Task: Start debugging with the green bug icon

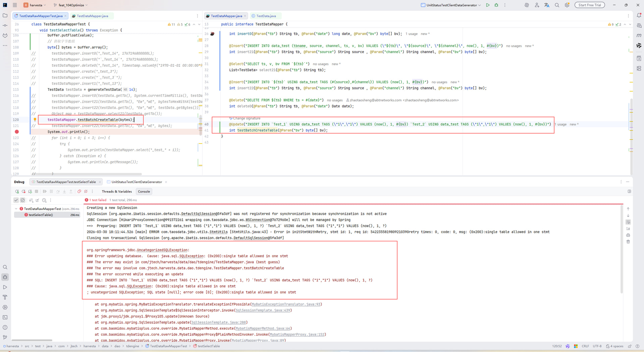Action: pos(496,5)
